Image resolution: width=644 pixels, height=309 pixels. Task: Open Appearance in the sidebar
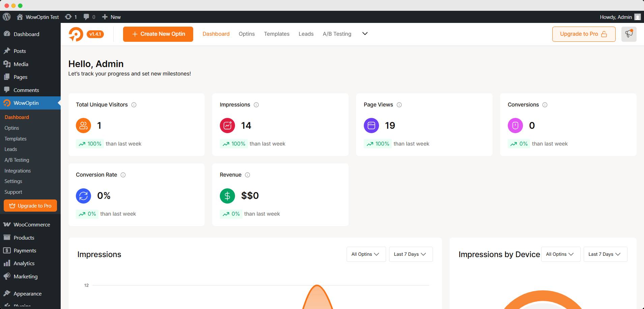coord(30,294)
